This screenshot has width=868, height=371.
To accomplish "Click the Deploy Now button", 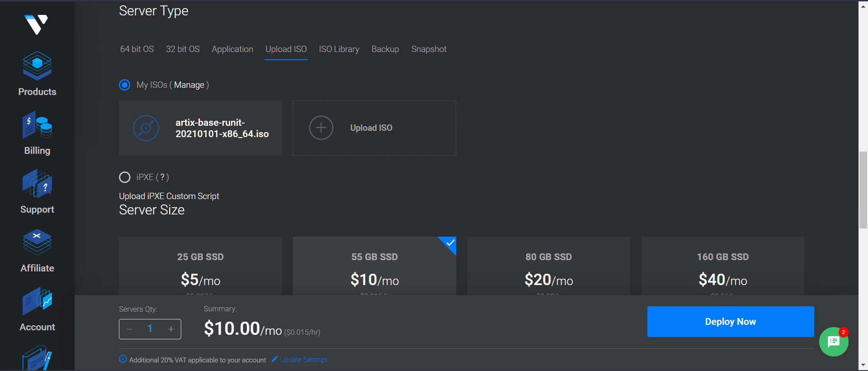I will coord(731,322).
